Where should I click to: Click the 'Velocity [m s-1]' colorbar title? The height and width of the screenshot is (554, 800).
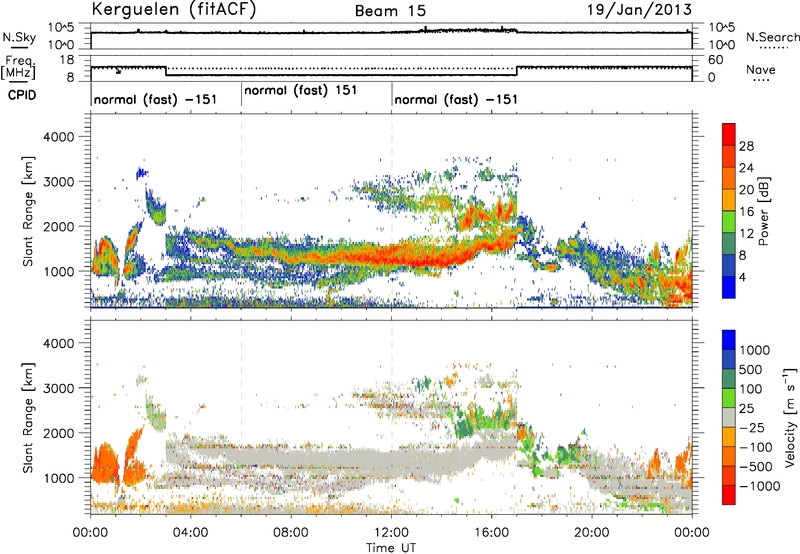(790, 417)
